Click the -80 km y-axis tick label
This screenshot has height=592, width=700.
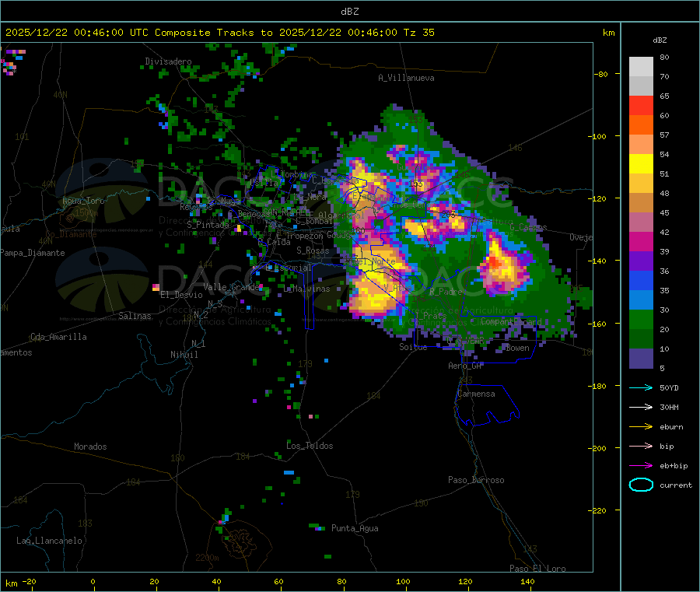coord(600,74)
